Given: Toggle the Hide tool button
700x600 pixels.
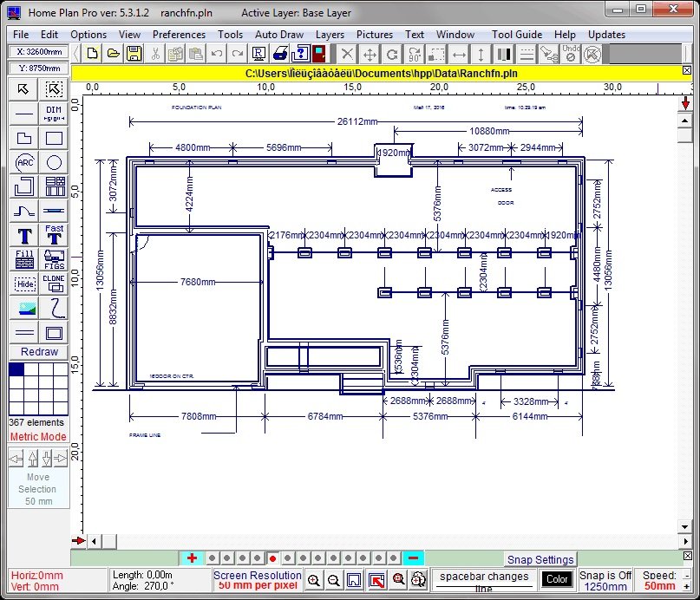Looking at the screenshot, I should coord(25,284).
